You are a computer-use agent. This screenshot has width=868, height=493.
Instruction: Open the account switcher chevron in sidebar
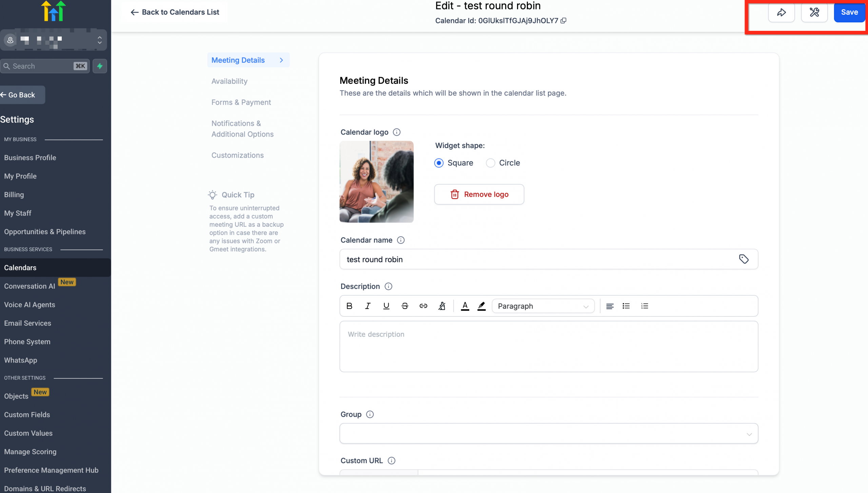[100, 40]
